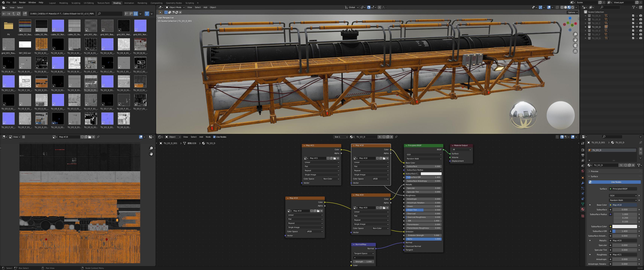Open Map #21 Color Space Non-Color dropdown
This screenshot has width=644, height=270.
(x=331, y=179)
